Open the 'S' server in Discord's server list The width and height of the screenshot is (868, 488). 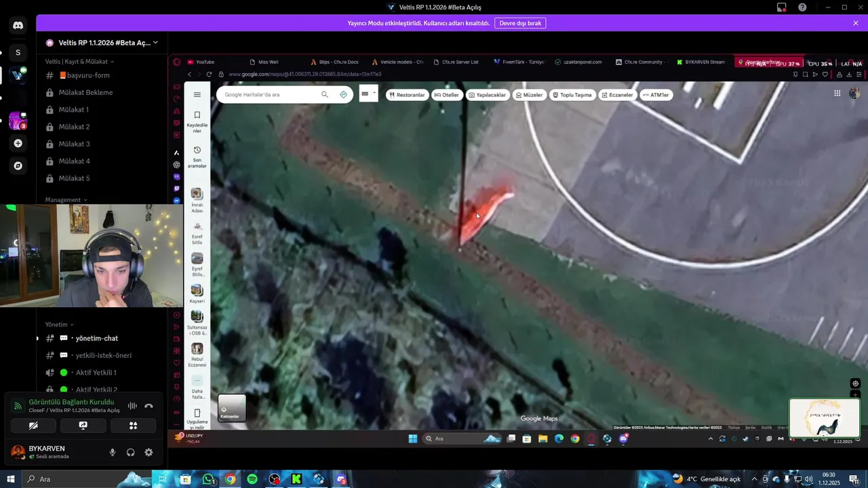pyautogui.click(x=18, y=52)
